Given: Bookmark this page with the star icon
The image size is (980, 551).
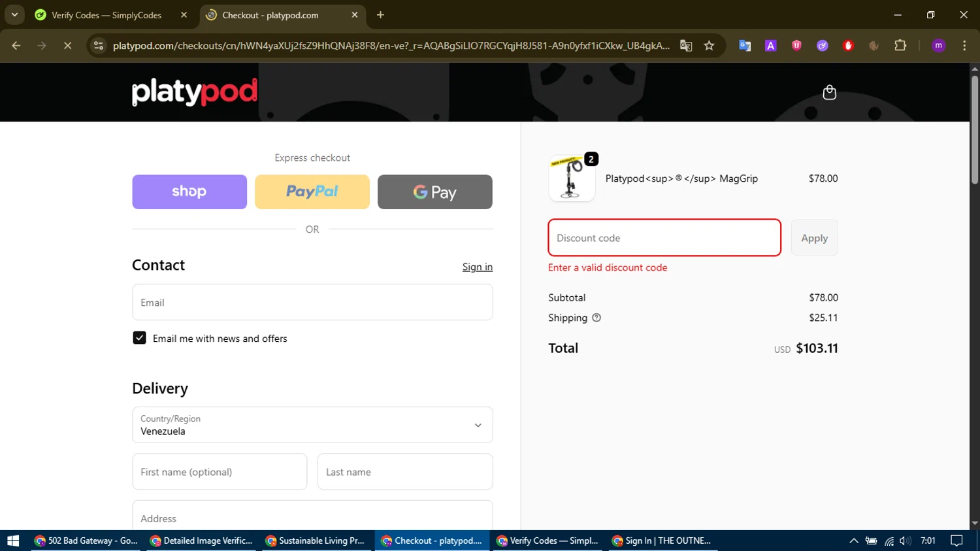Looking at the screenshot, I should (x=709, y=46).
